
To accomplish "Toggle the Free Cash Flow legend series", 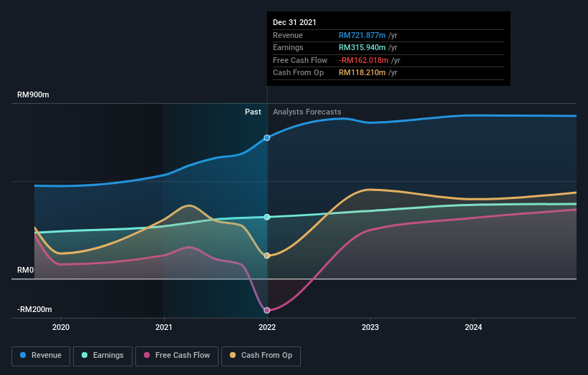I will click(177, 356).
